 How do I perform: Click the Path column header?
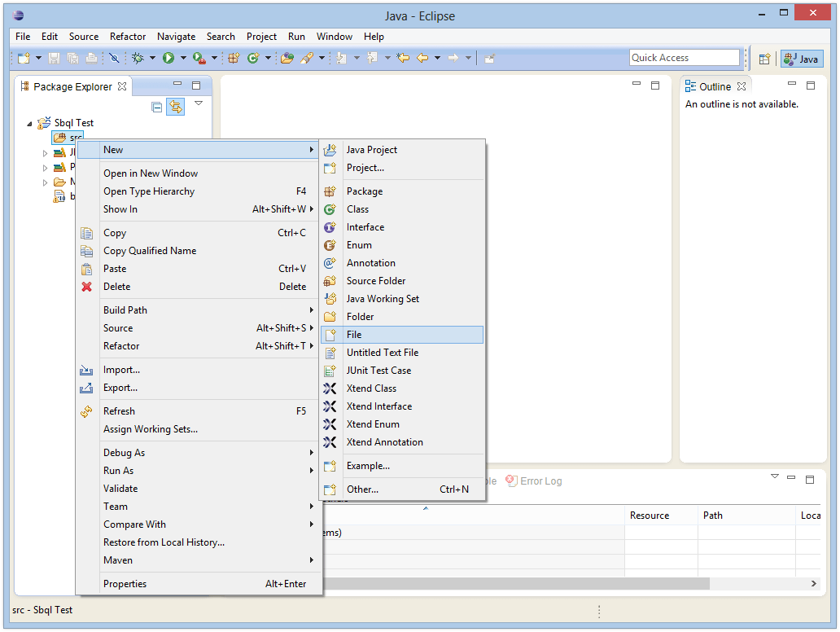click(746, 516)
